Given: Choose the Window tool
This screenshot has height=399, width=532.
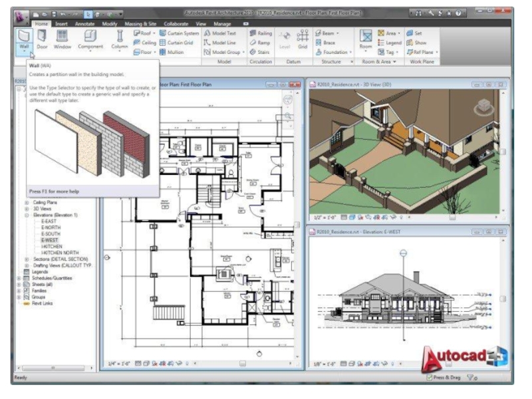Looking at the screenshot, I should 63,40.
